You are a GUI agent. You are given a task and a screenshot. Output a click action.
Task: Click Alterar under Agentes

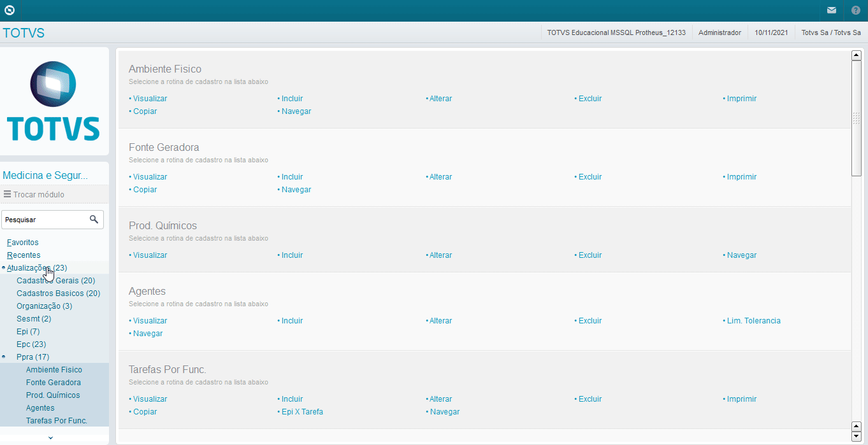440,321
